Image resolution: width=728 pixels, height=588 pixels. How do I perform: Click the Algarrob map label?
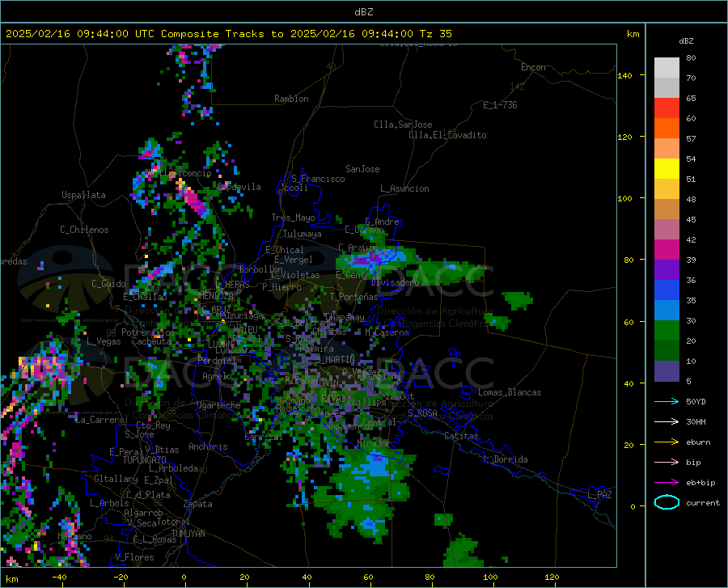click(143, 513)
